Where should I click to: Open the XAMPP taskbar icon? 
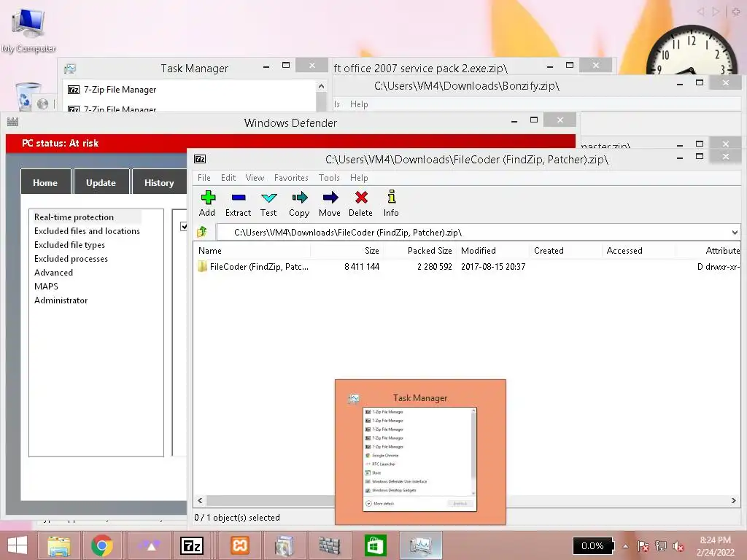pos(239,545)
